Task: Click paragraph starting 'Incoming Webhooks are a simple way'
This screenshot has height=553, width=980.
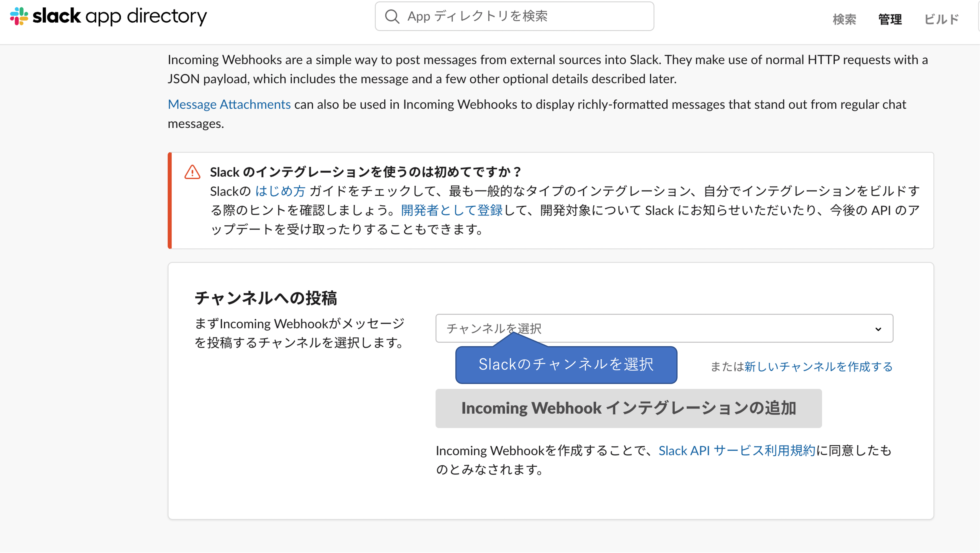Action: pos(548,69)
